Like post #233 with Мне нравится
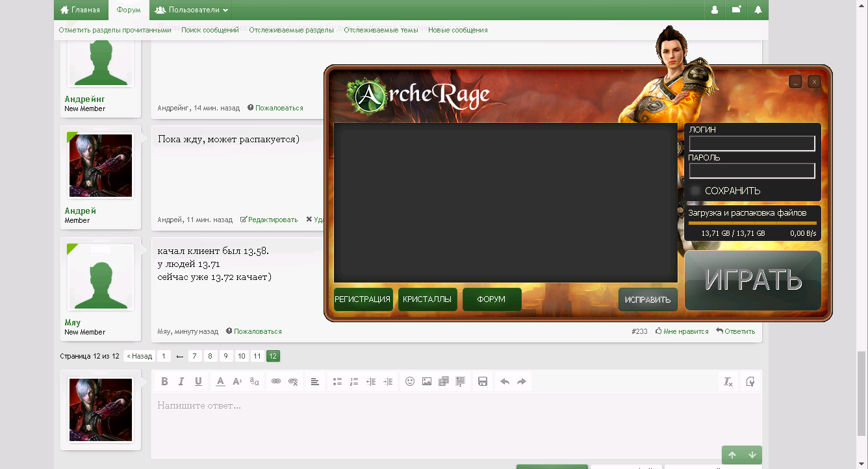The height and width of the screenshot is (469, 868). coord(682,331)
